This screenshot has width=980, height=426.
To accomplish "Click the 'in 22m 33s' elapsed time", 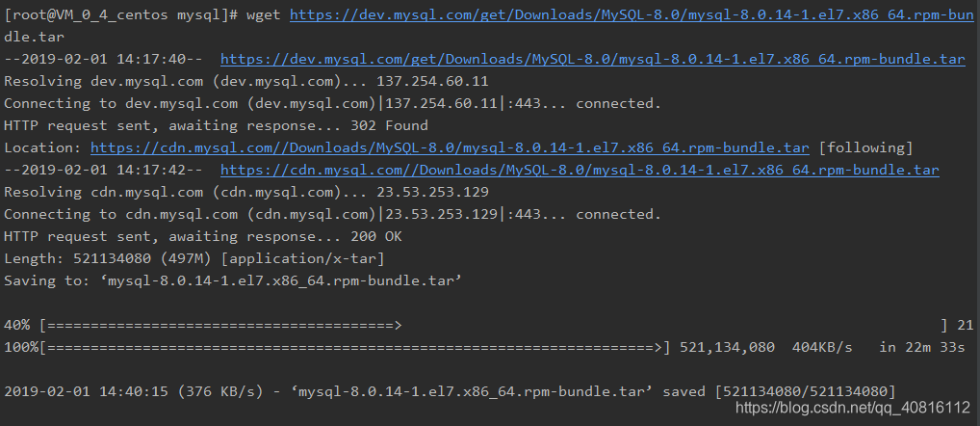I will click(922, 347).
